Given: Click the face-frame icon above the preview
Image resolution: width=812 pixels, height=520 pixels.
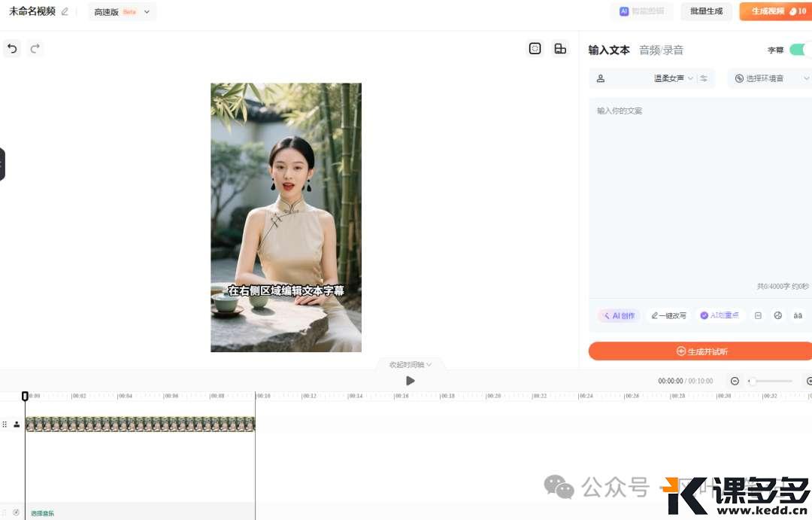Looking at the screenshot, I should 535,49.
